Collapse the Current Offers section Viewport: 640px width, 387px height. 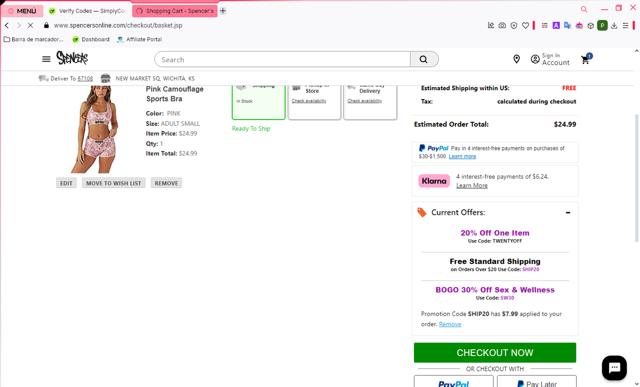(x=568, y=212)
